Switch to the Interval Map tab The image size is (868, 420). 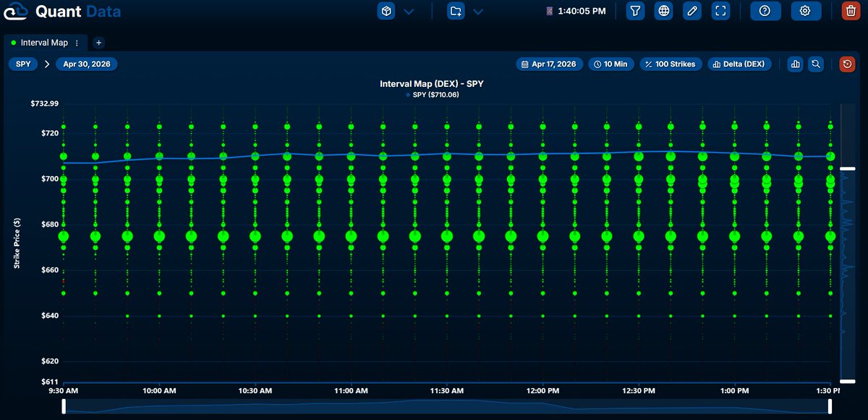click(43, 43)
